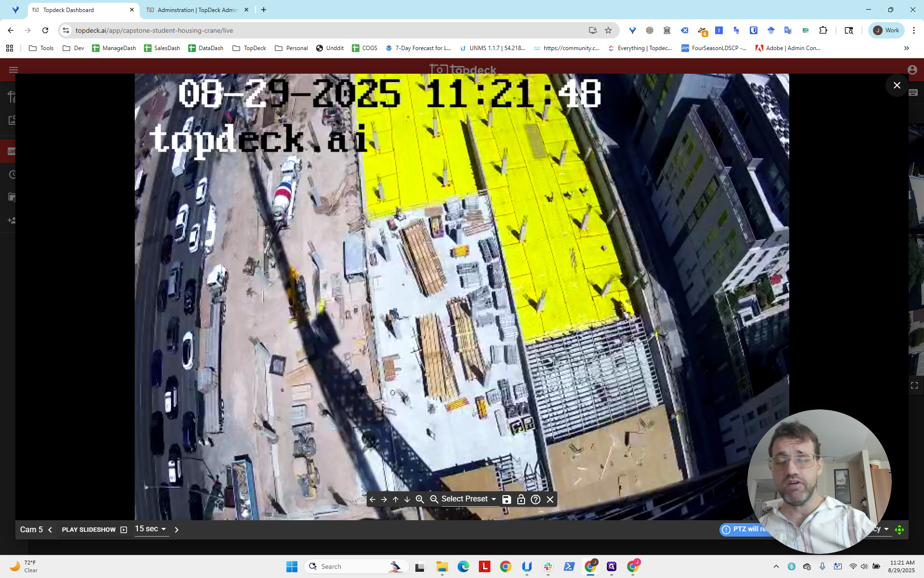Viewport: 924px width, 578px height.
Task: Toggle fullscreen icon on right edge
Action: click(914, 385)
